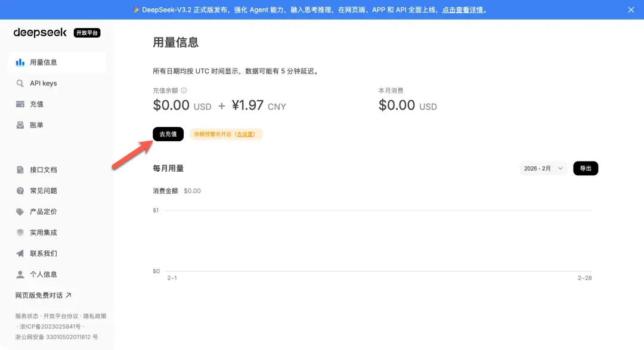Click the bar chart icon beside 用量信息
644x350 pixels.
coord(20,62)
